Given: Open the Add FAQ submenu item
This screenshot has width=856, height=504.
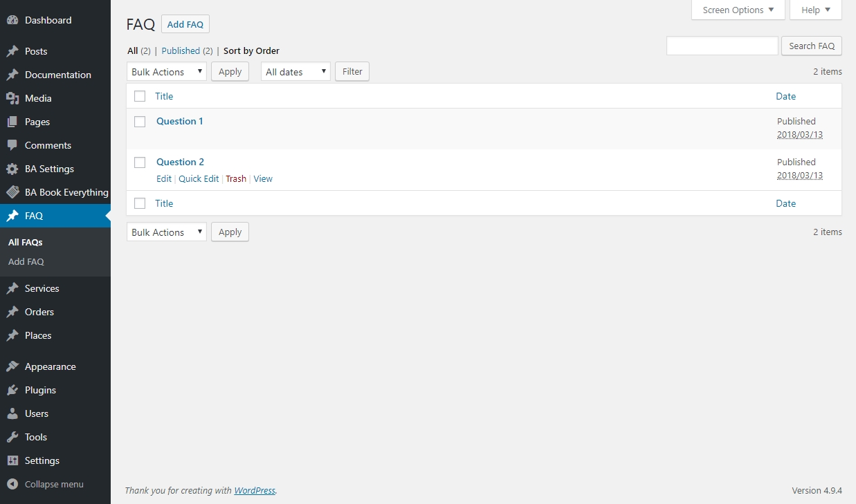Looking at the screenshot, I should click(26, 262).
